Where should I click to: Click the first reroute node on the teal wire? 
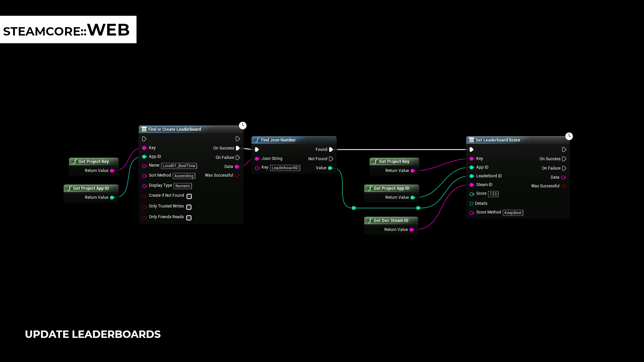[x=354, y=208]
